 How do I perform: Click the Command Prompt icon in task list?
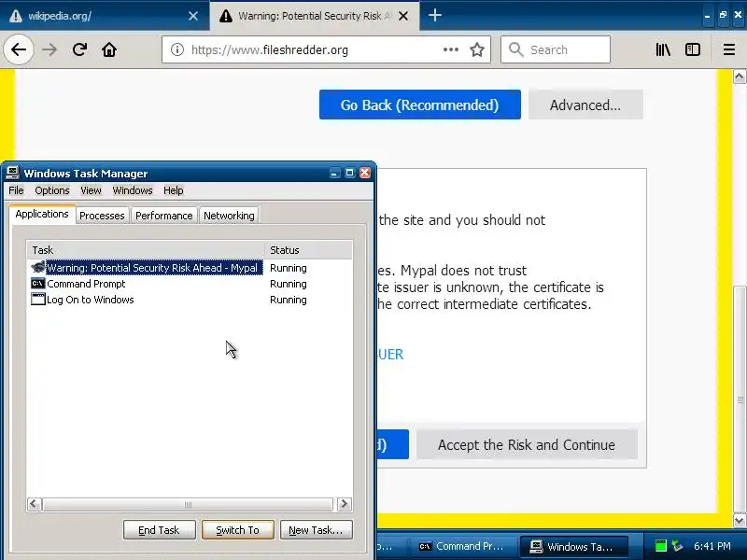37,284
